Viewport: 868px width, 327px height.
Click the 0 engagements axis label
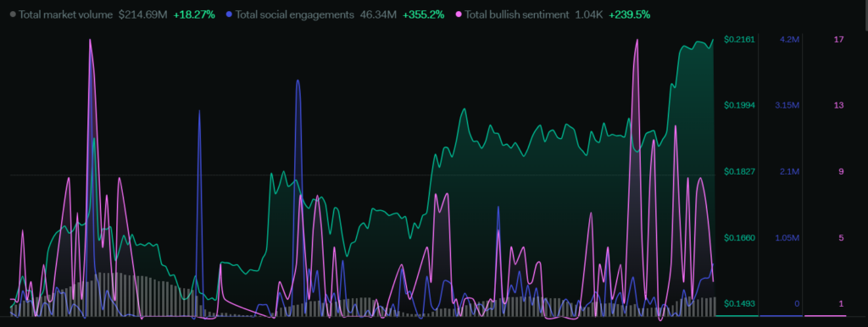797,304
